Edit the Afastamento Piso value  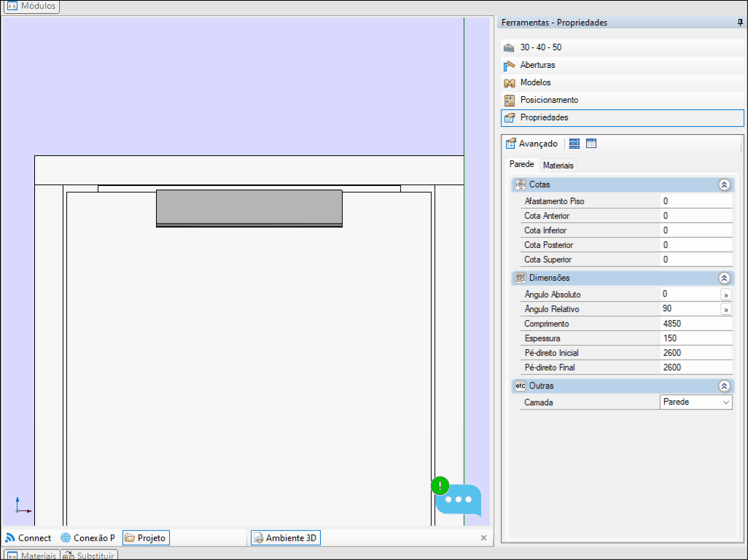696,201
